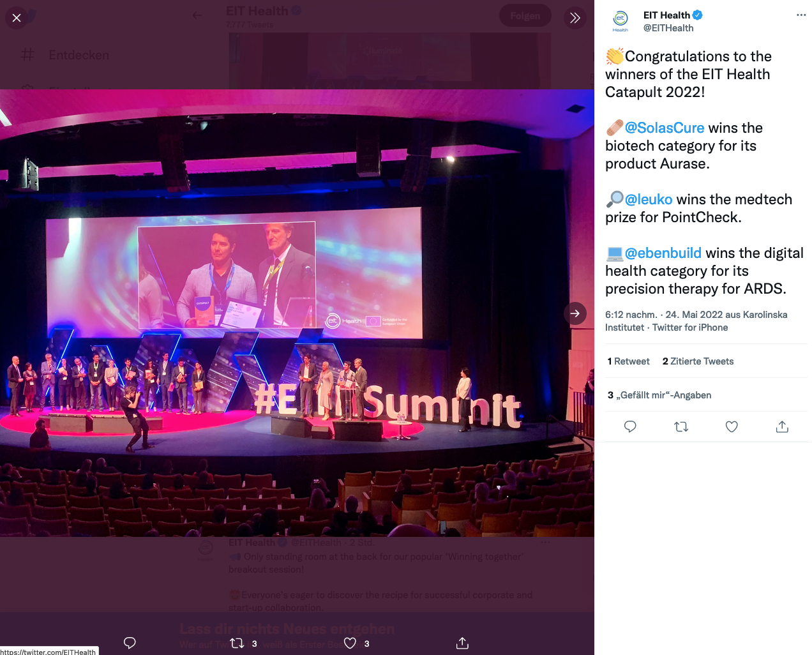The height and width of the screenshot is (655, 812).
Task: Click the share icon below the photo
Action: click(x=462, y=643)
